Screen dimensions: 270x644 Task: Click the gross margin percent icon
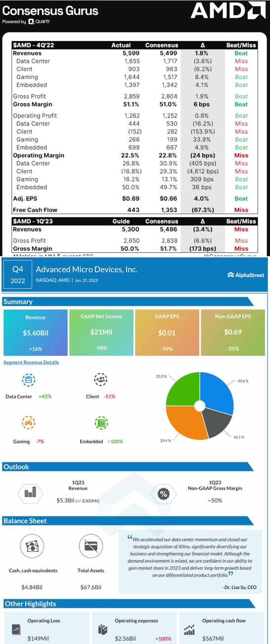164,494
